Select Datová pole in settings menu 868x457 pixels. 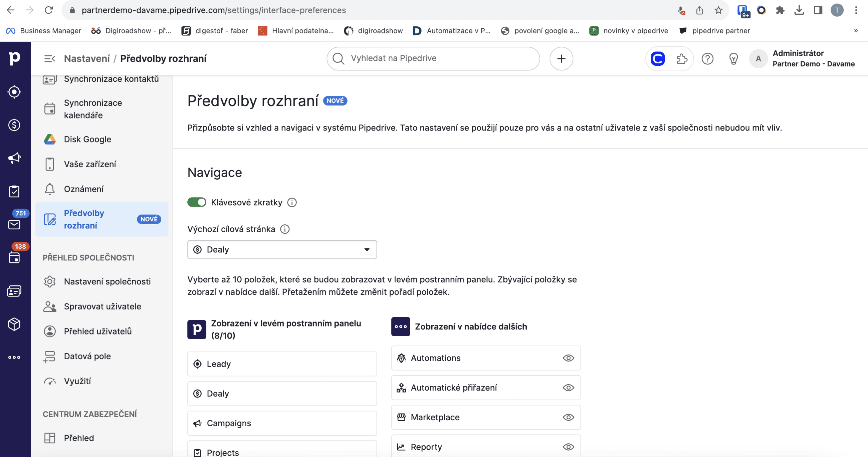pyautogui.click(x=87, y=356)
